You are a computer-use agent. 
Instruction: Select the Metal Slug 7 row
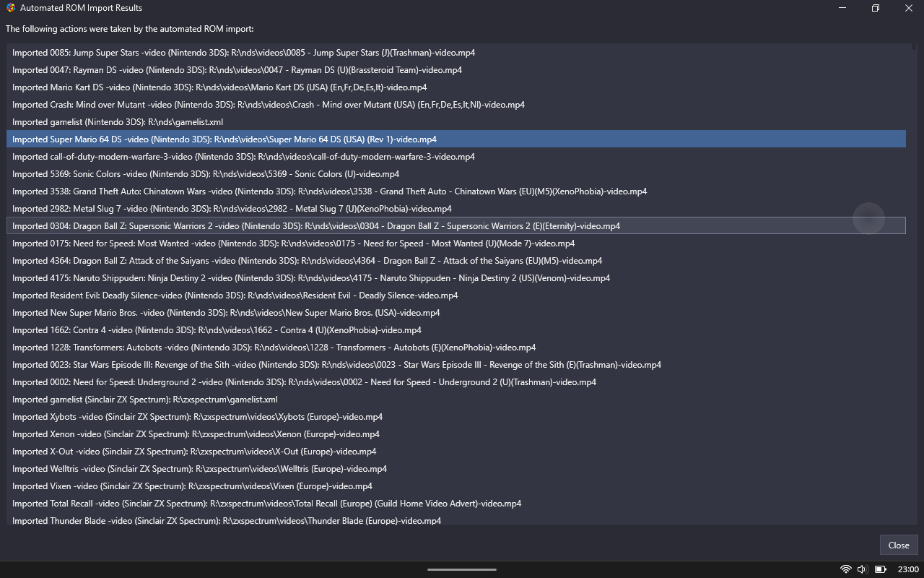[456, 209]
